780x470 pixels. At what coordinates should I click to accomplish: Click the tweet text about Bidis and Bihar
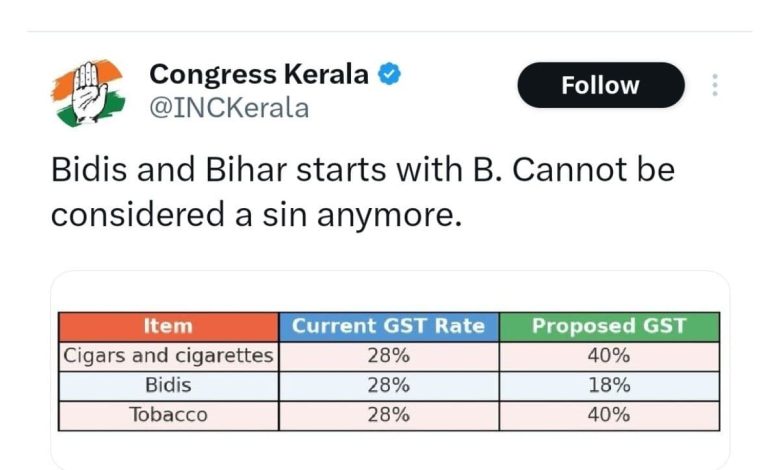pyautogui.click(x=362, y=191)
